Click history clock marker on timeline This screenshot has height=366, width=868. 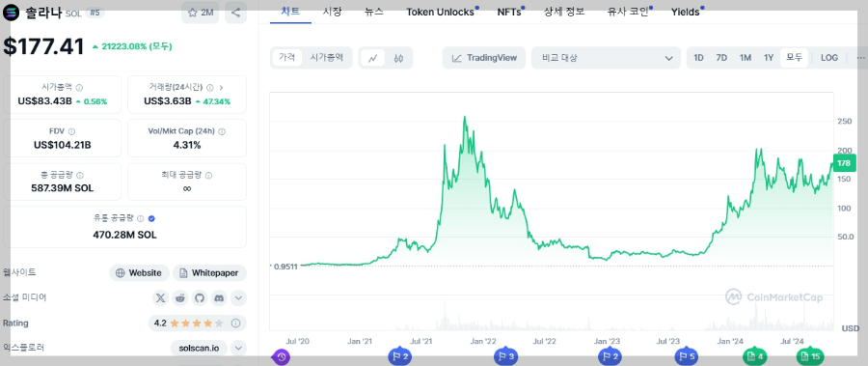click(x=281, y=357)
